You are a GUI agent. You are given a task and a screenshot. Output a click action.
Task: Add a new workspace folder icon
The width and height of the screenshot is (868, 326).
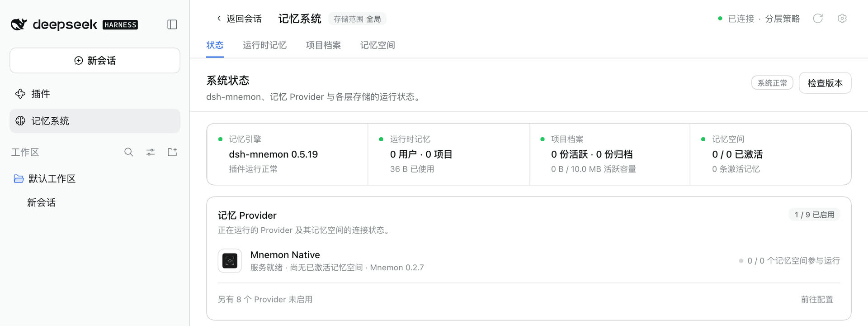click(x=172, y=152)
